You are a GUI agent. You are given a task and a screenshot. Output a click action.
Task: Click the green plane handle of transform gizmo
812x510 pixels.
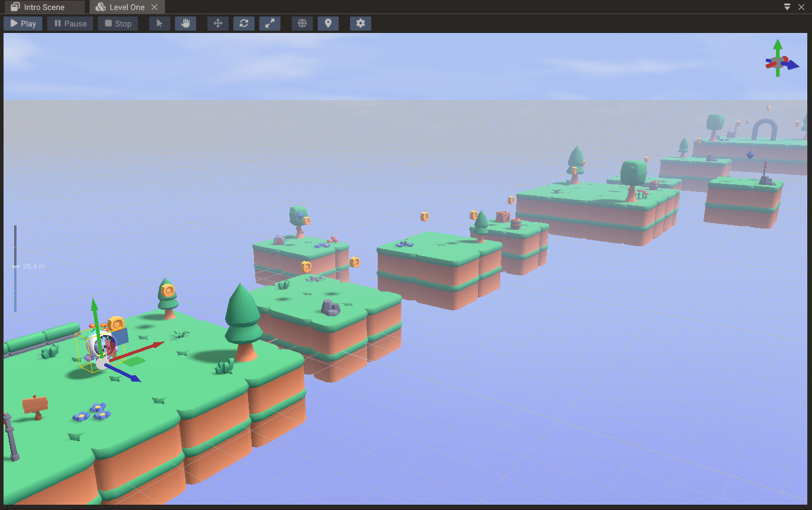point(134,361)
